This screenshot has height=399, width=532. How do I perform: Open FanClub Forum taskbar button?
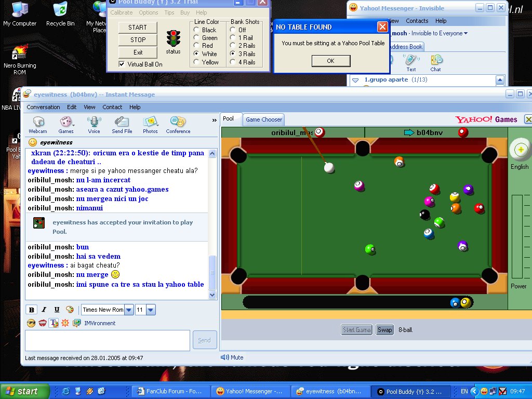tap(171, 391)
